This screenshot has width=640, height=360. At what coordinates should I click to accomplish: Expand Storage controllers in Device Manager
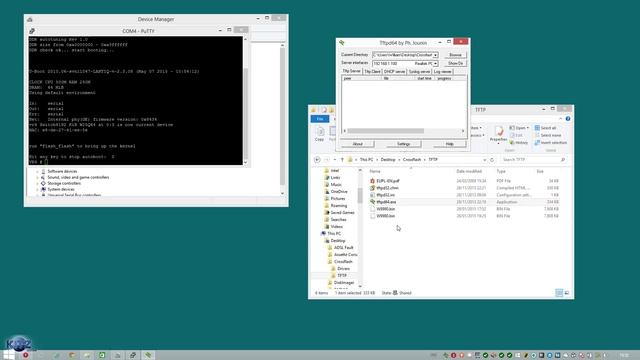[38, 184]
